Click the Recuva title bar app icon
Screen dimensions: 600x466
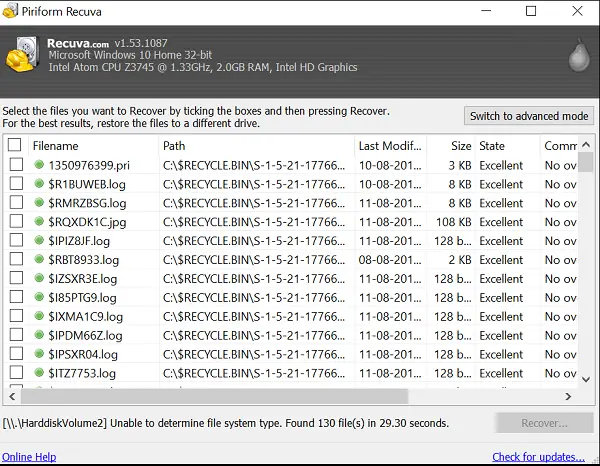[10, 10]
